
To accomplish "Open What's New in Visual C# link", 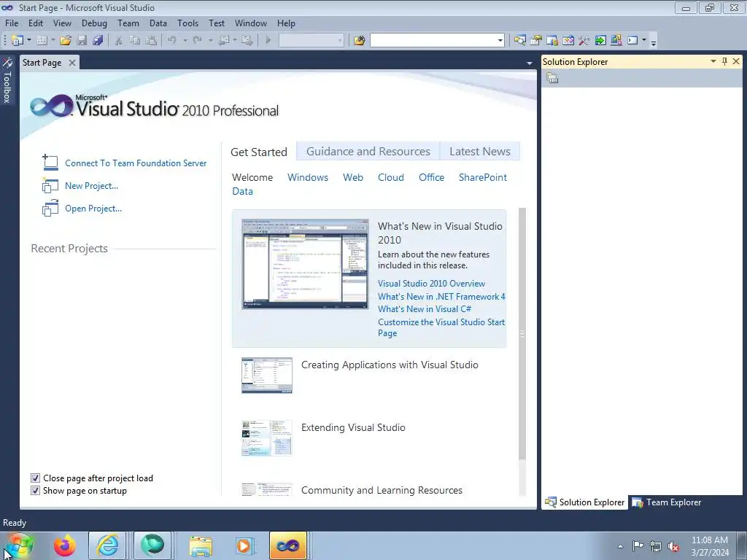I will pyautogui.click(x=425, y=309).
